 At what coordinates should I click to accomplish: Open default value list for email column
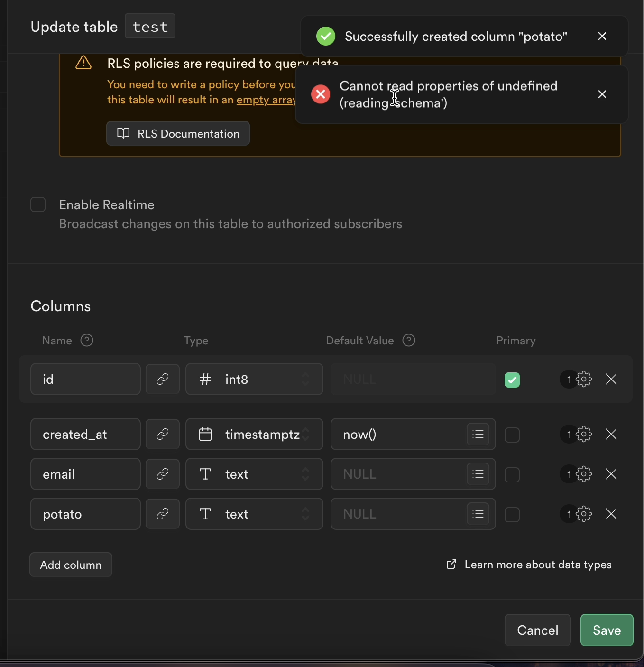click(x=478, y=474)
